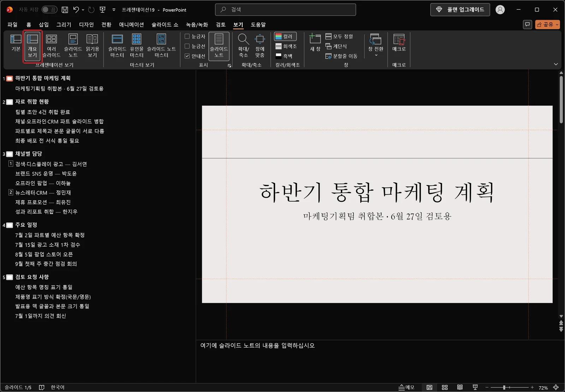Click the 72% zoom level

543,388
